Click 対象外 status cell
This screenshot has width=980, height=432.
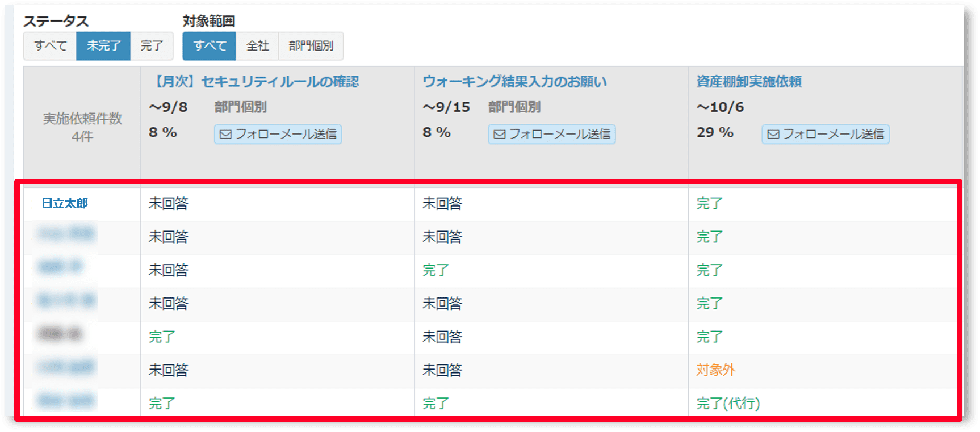(716, 370)
